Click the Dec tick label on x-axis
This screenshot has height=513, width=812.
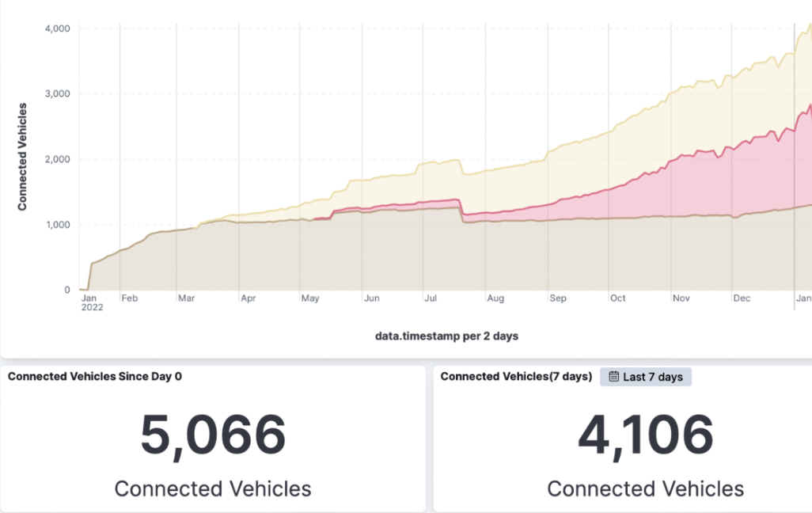[742, 298]
